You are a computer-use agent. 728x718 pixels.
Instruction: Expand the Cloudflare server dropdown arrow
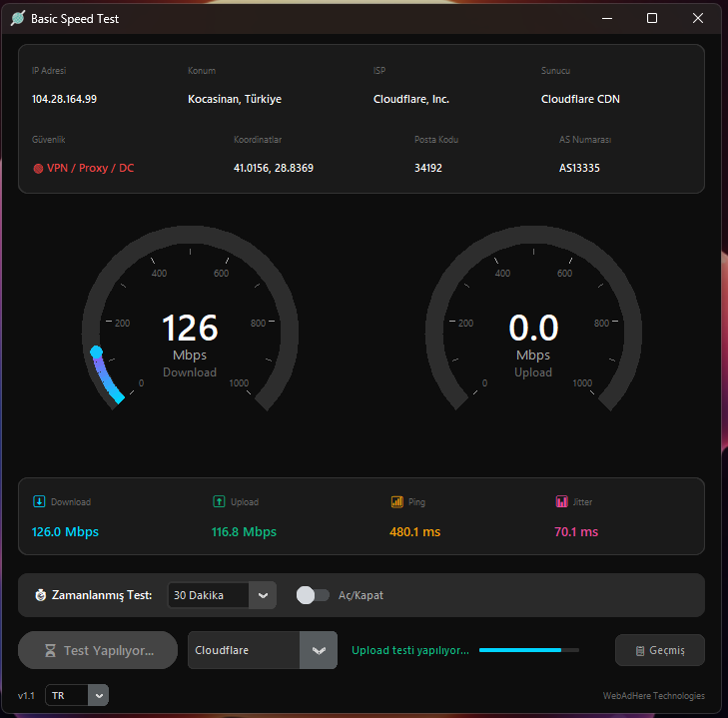pyautogui.click(x=319, y=650)
